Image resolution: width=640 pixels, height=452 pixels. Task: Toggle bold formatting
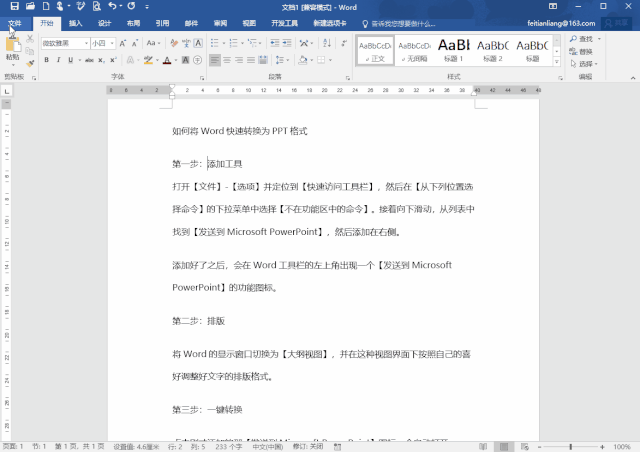pos(47,60)
